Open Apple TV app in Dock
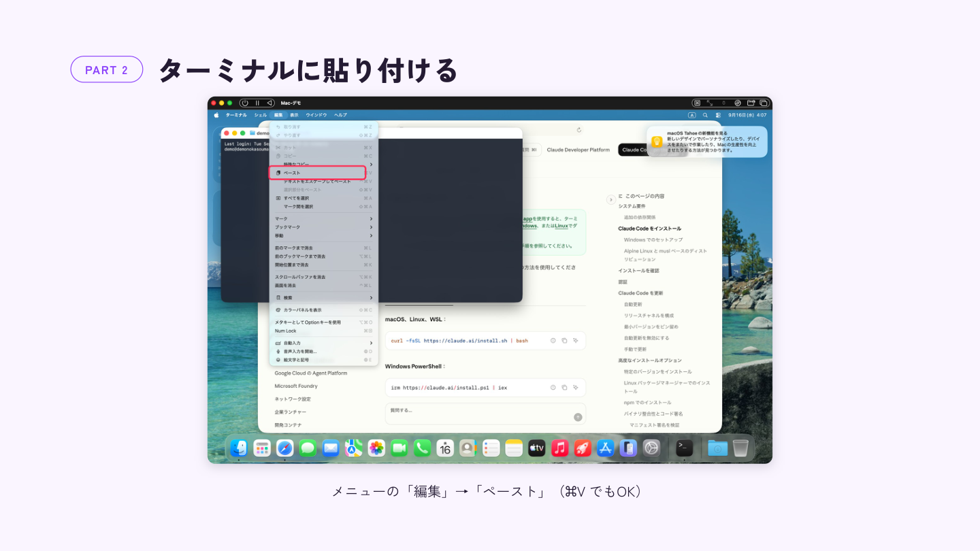This screenshot has width=980, height=551. [x=536, y=448]
